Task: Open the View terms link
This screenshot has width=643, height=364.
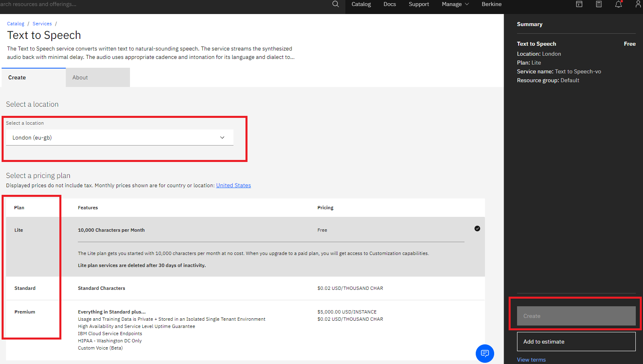Action: [x=531, y=360]
